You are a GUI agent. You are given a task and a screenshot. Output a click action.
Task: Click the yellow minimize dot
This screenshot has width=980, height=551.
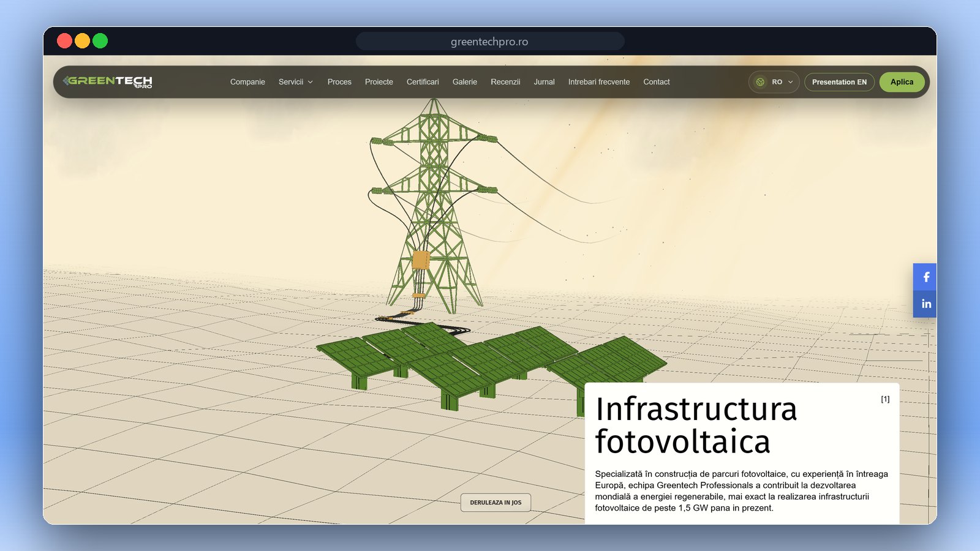coord(82,41)
